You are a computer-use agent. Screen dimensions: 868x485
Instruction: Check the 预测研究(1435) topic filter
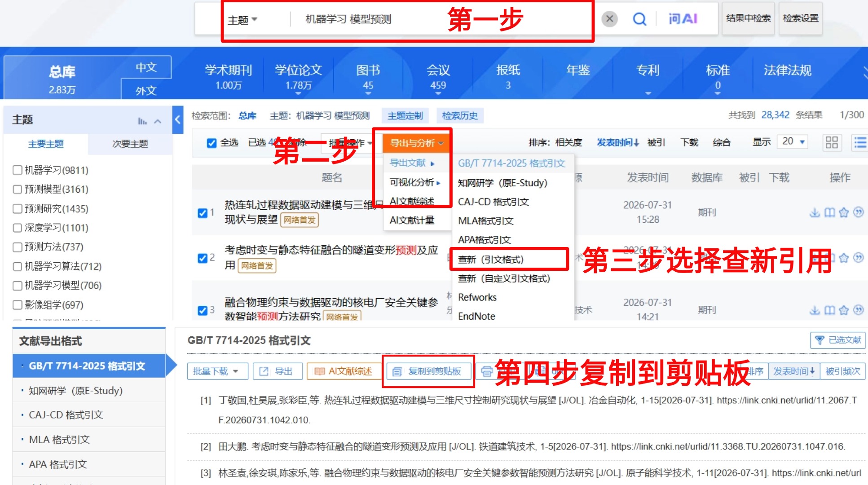point(18,209)
